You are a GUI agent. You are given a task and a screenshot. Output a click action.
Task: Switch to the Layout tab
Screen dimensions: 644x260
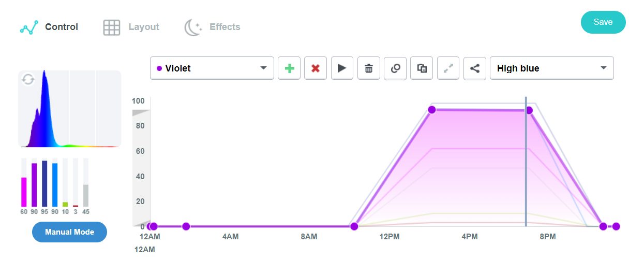[x=131, y=27]
